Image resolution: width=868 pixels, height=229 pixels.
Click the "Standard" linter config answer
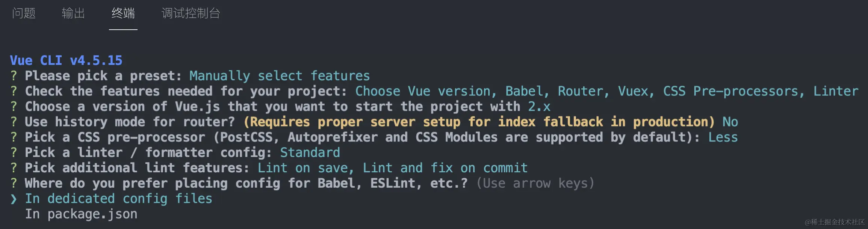pyautogui.click(x=310, y=152)
